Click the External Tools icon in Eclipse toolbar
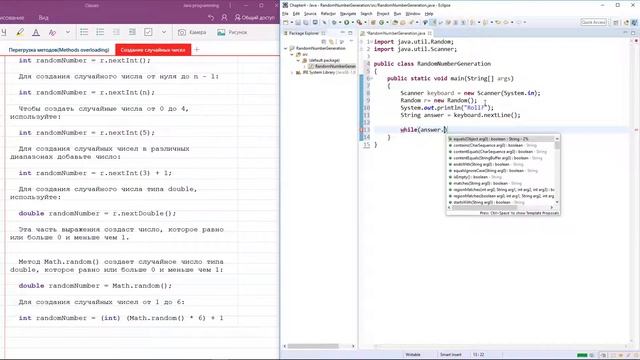The image size is (640, 360). [x=359, y=22]
